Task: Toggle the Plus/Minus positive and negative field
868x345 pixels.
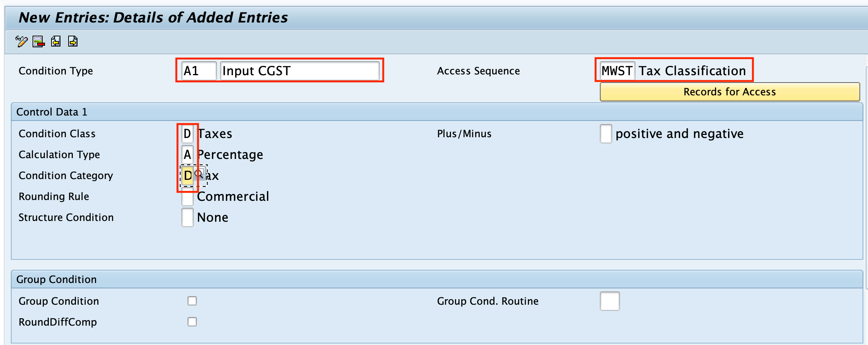Action: tap(606, 133)
